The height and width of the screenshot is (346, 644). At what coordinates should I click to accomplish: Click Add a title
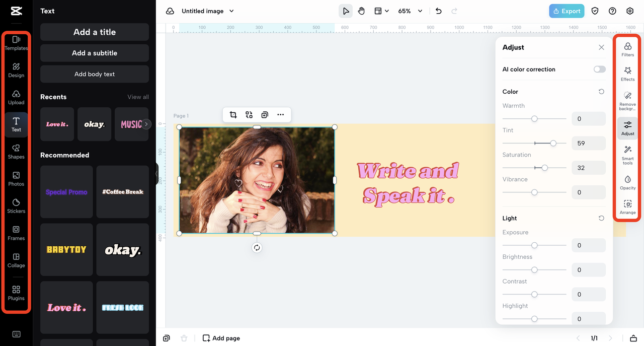click(x=95, y=32)
